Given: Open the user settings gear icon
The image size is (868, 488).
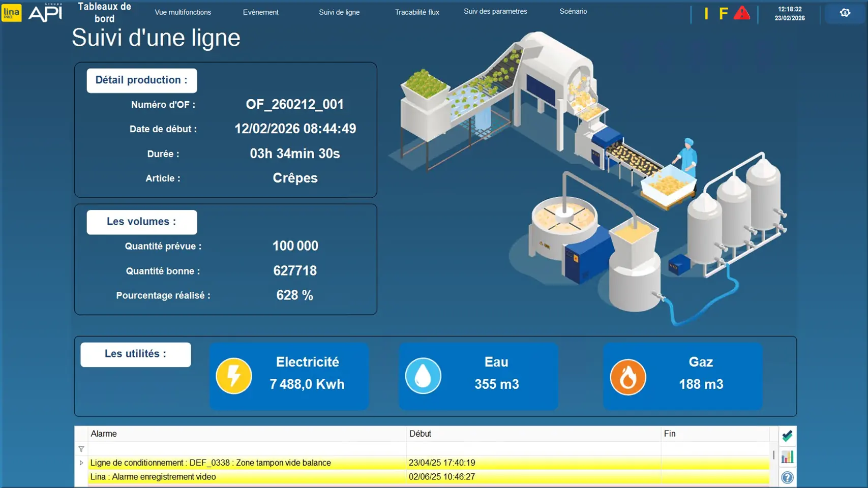Looking at the screenshot, I should tap(845, 13).
